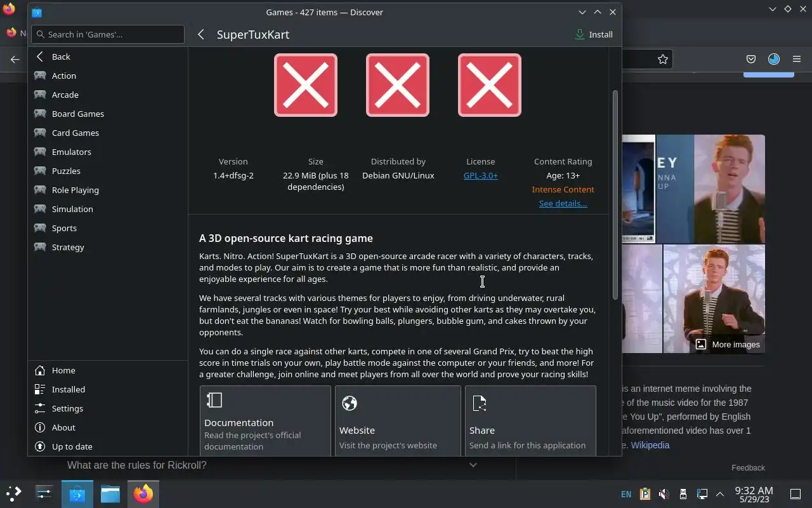Screen dimensions: 812x508
Task: Select the Card Games category
Action: tap(108, 133)
